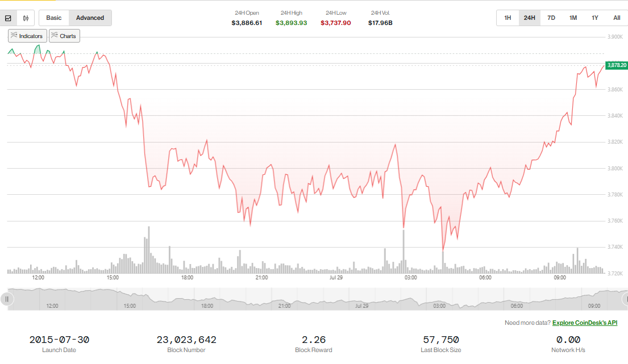The width and height of the screenshot is (628, 364).
Task: Click the Block Number value 23,023,642
Action: pyautogui.click(x=186, y=340)
